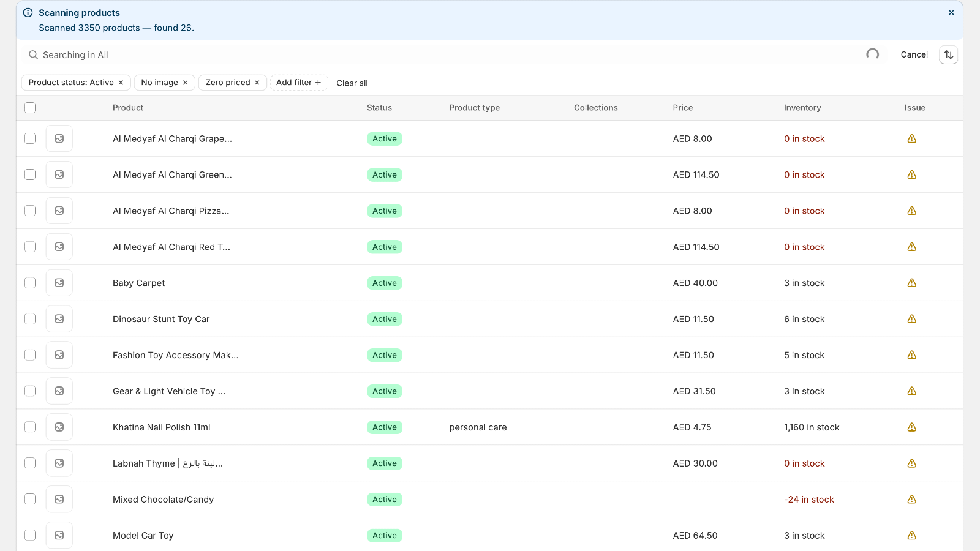The width and height of the screenshot is (980, 551).
Task: Open the Add filter dropdown
Action: [x=299, y=82]
